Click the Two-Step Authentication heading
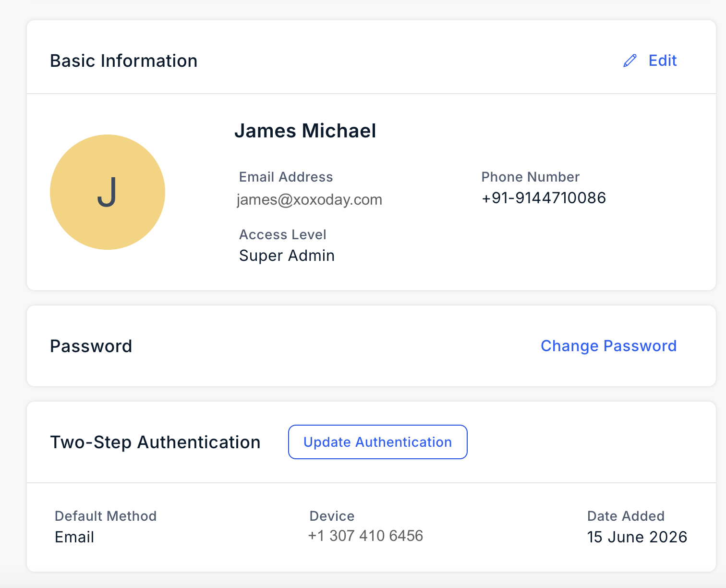726x588 pixels. point(156,442)
